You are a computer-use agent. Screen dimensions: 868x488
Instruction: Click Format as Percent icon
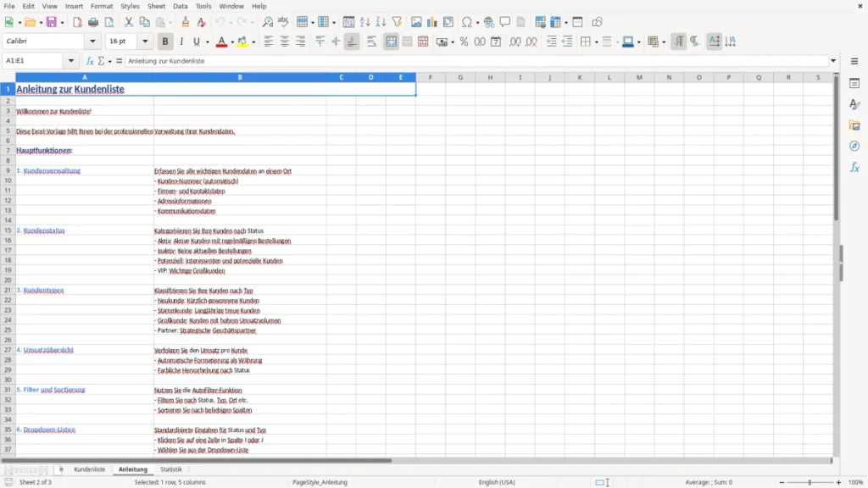(464, 42)
